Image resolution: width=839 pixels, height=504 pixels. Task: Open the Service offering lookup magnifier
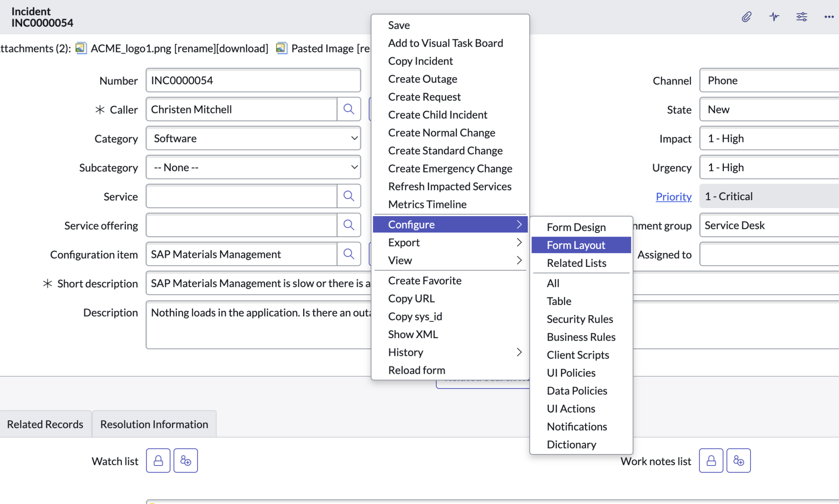(x=349, y=225)
